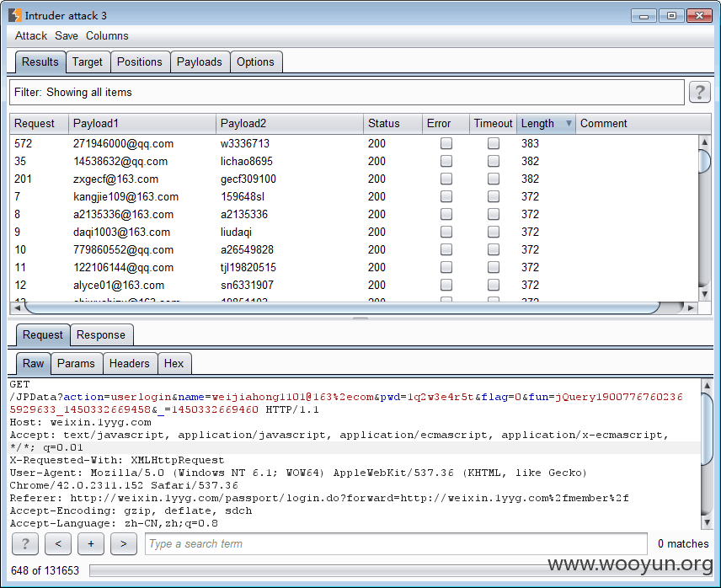This screenshot has height=588, width=721.
Task: Switch to the Payloads tab
Action: click(x=200, y=62)
